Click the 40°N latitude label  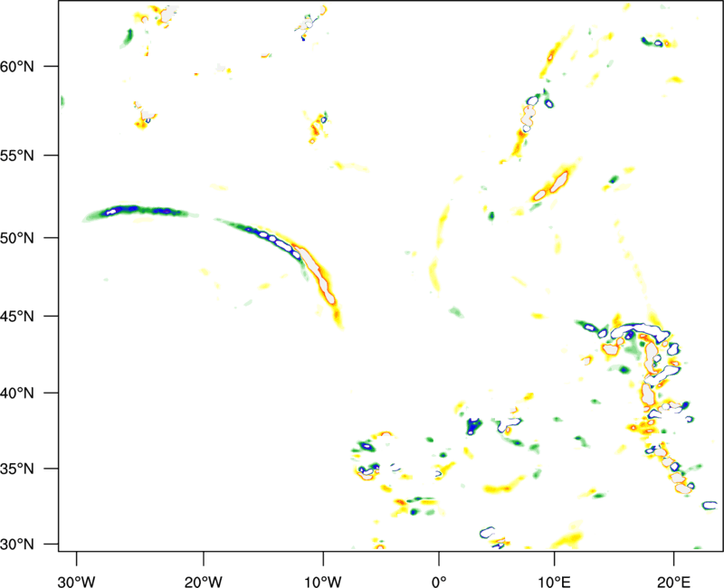click(x=17, y=394)
